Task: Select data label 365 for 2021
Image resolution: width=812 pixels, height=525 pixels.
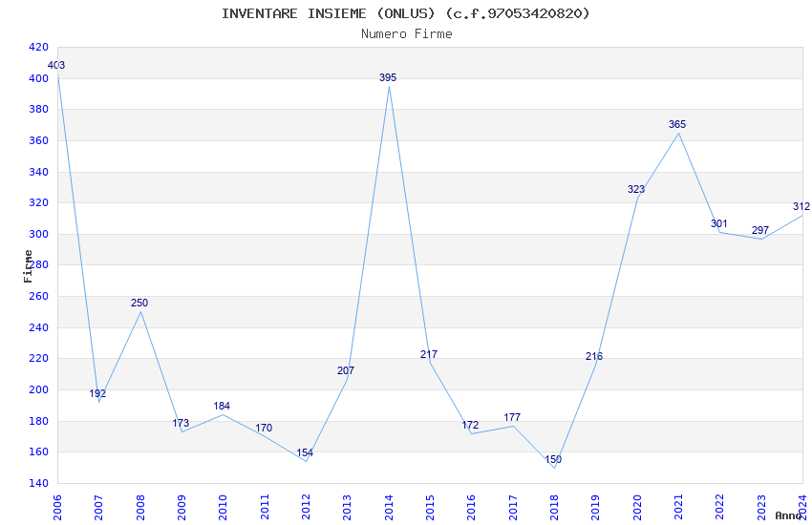Action: pos(677,124)
